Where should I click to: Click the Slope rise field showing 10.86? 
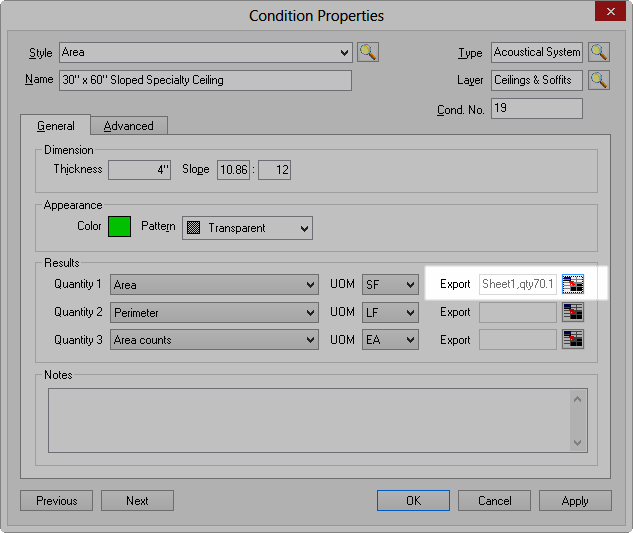[x=234, y=170]
